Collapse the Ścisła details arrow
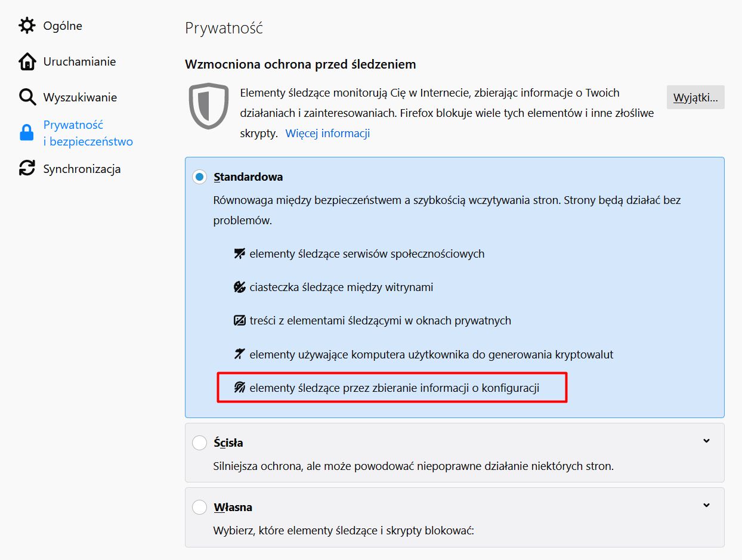Image resolution: width=742 pixels, height=560 pixels. tap(706, 440)
